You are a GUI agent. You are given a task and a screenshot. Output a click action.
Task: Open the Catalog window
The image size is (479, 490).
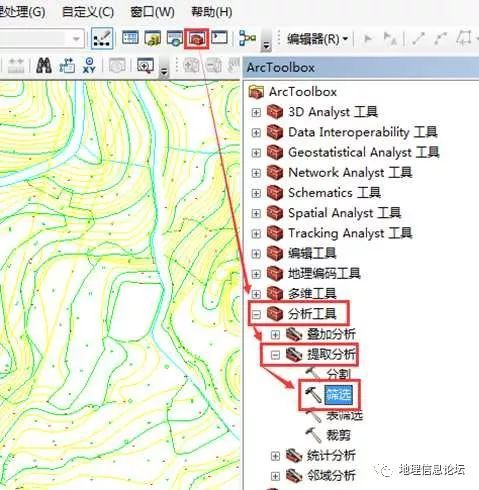(152, 38)
